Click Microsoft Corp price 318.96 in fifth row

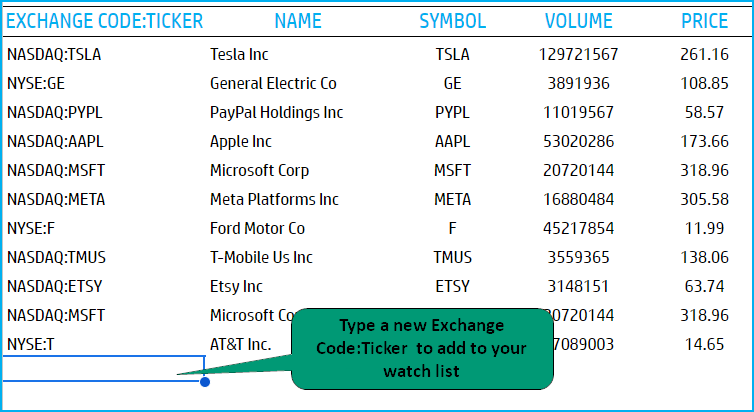click(x=704, y=170)
